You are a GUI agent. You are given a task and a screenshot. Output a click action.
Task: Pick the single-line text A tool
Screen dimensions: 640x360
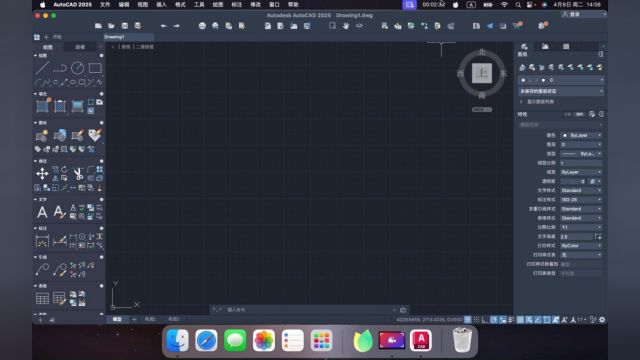click(x=42, y=212)
